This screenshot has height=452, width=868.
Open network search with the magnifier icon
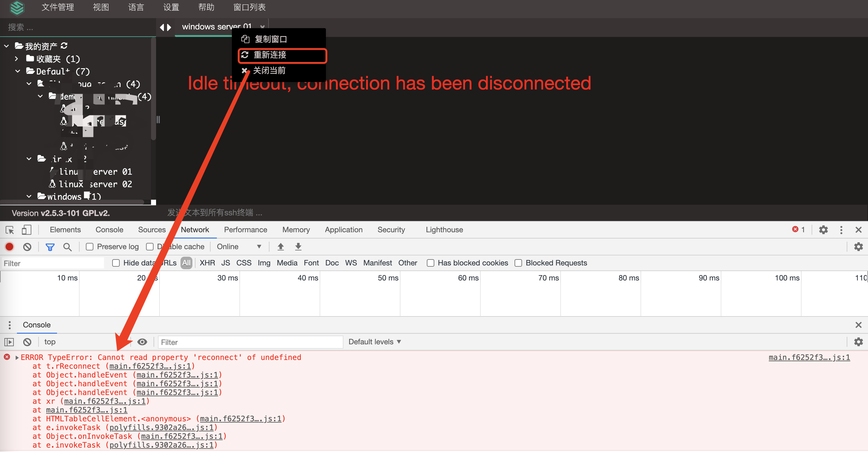click(67, 247)
